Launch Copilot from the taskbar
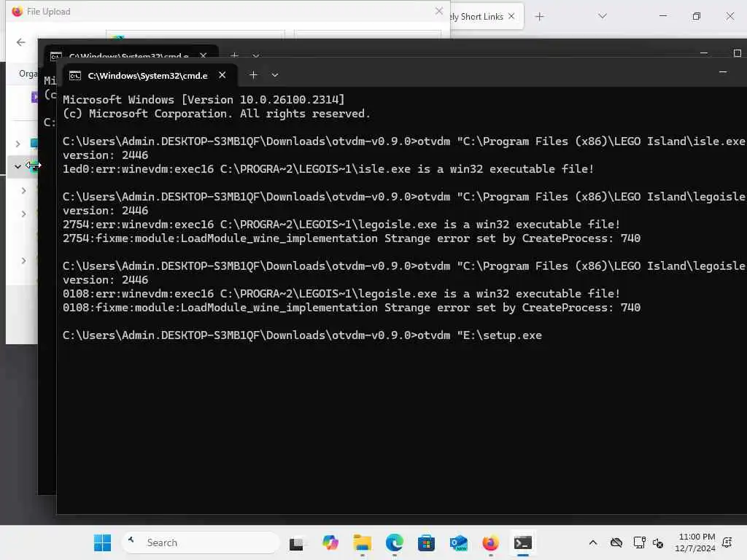747x560 pixels. click(330, 542)
